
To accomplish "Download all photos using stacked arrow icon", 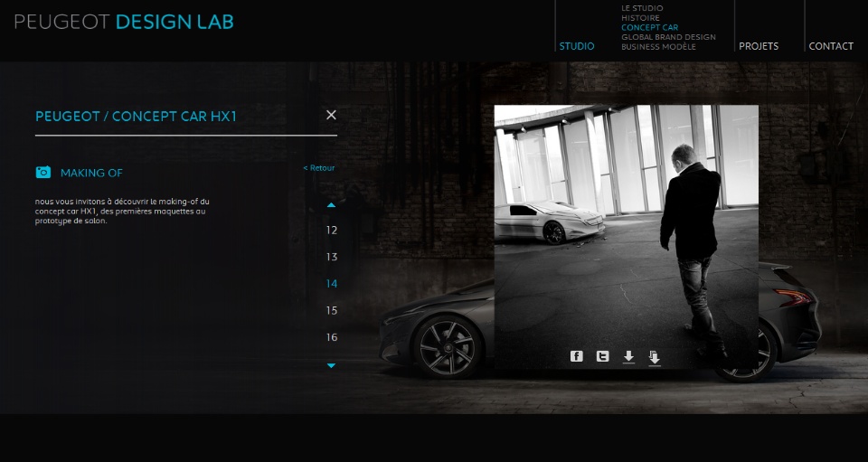I will coord(655,358).
